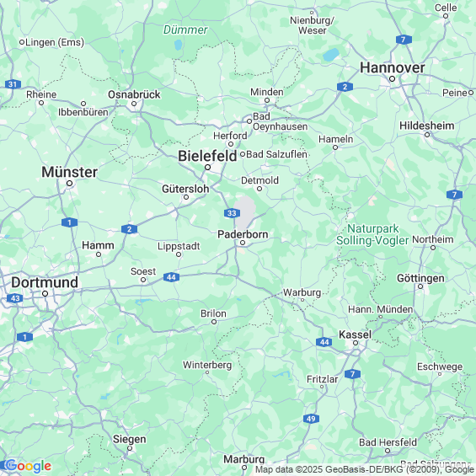Click the A31 highway shield near Lingen
This screenshot has height=476, width=476.
pos(13,84)
